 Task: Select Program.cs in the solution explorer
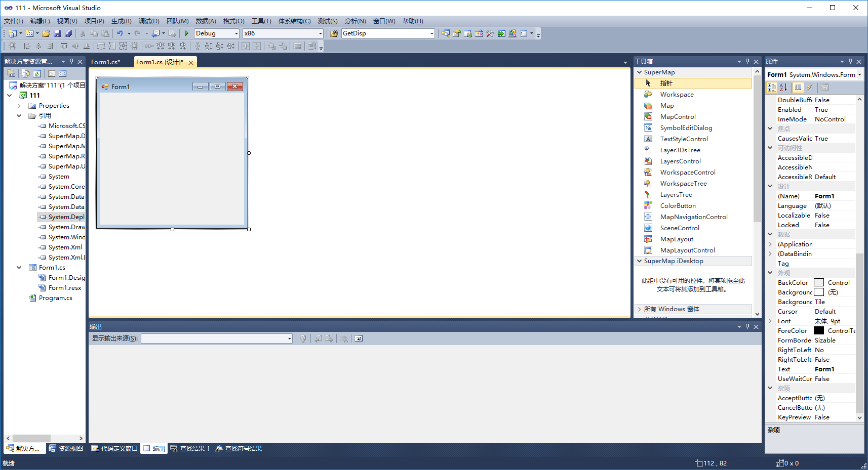click(55, 298)
